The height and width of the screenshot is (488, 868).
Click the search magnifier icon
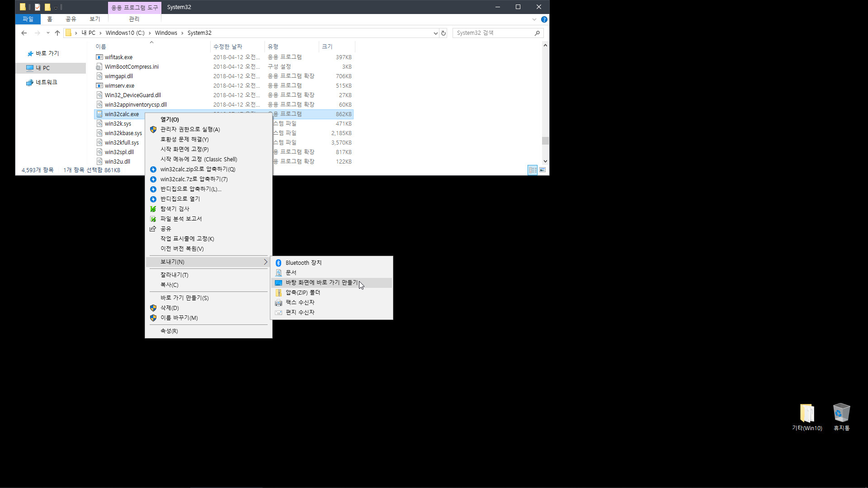537,33
